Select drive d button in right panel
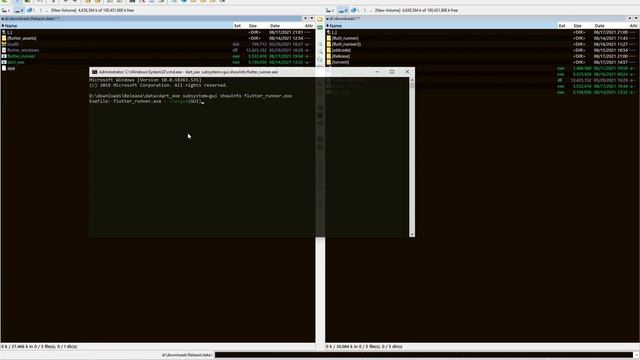 point(343,10)
